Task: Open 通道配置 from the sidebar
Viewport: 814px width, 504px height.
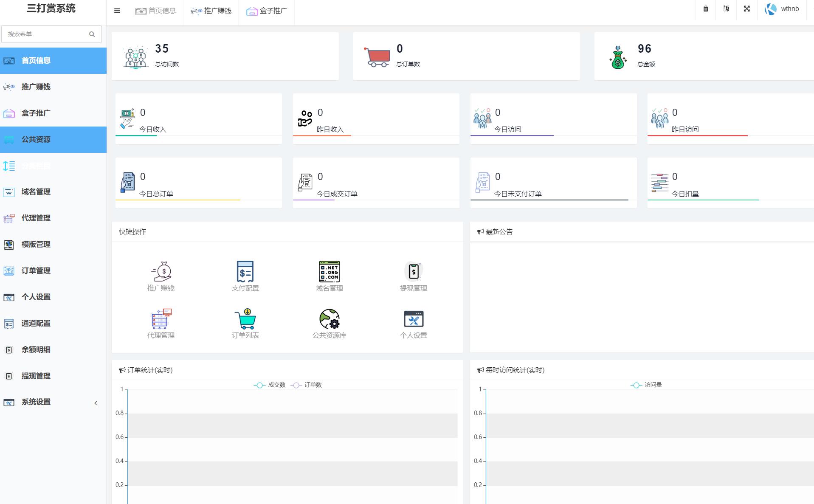Action: pyautogui.click(x=36, y=324)
